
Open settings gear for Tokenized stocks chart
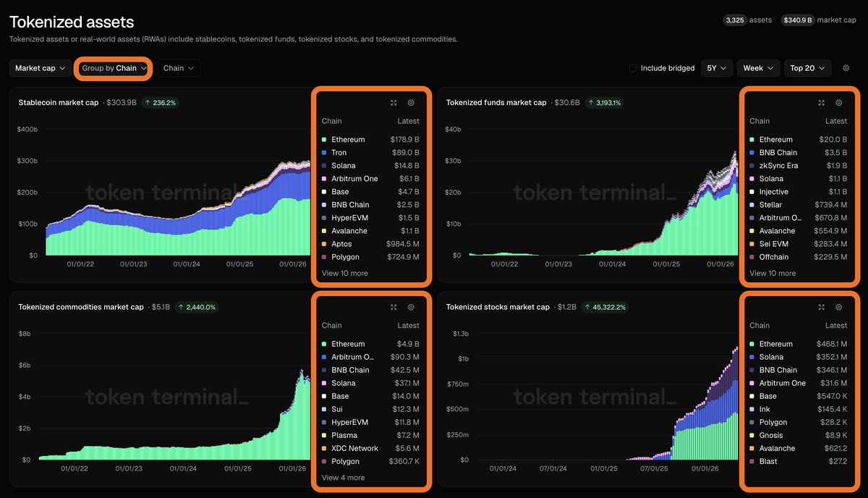pyautogui.click(x=839, y=307)
